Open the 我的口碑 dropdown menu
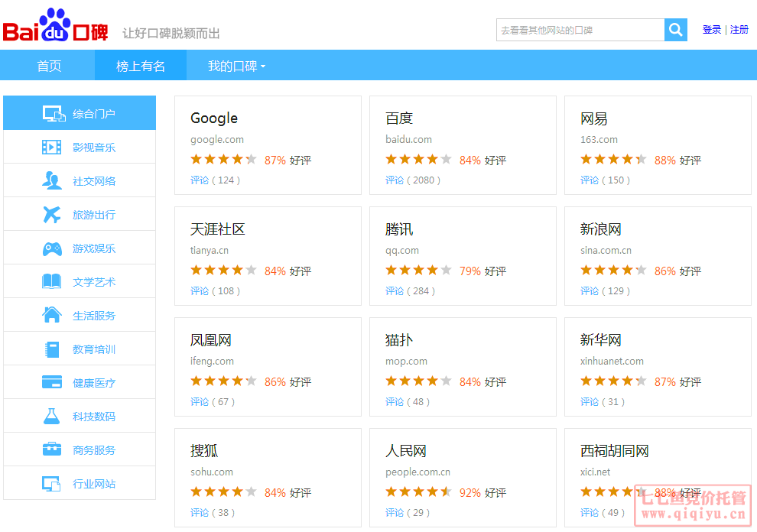This screenshot has width=757, height=532. (236, 66)
